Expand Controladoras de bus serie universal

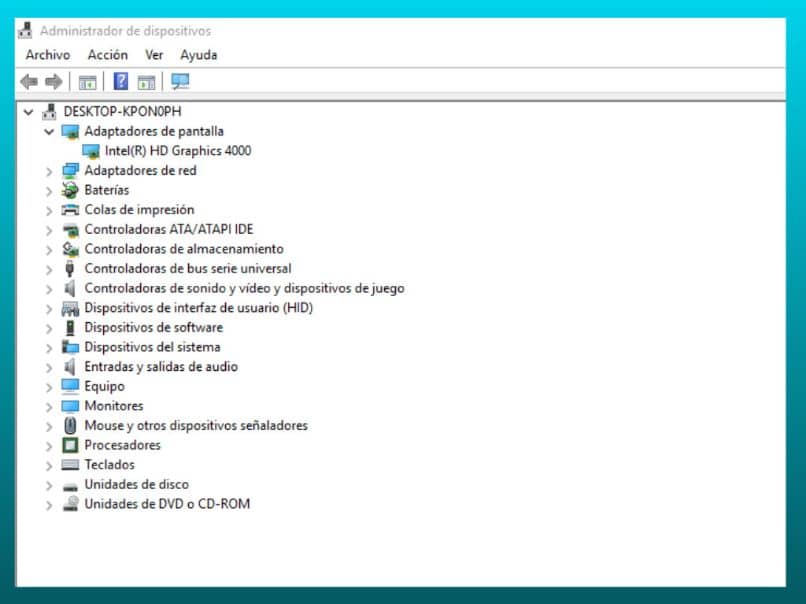(x=49, y=269)
